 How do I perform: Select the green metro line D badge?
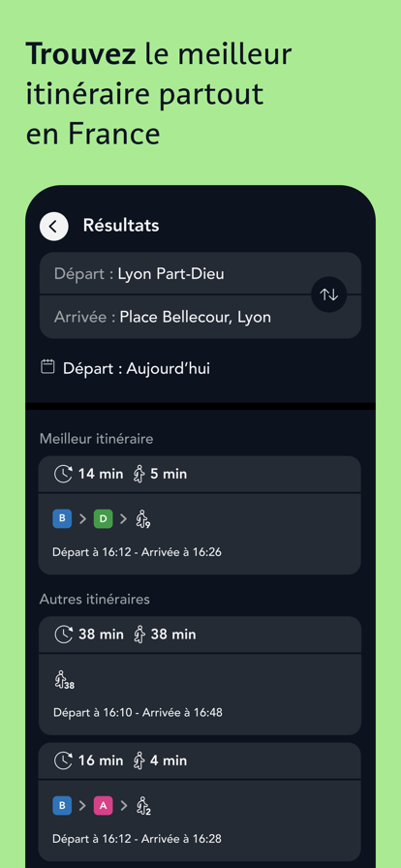point(103,518)
